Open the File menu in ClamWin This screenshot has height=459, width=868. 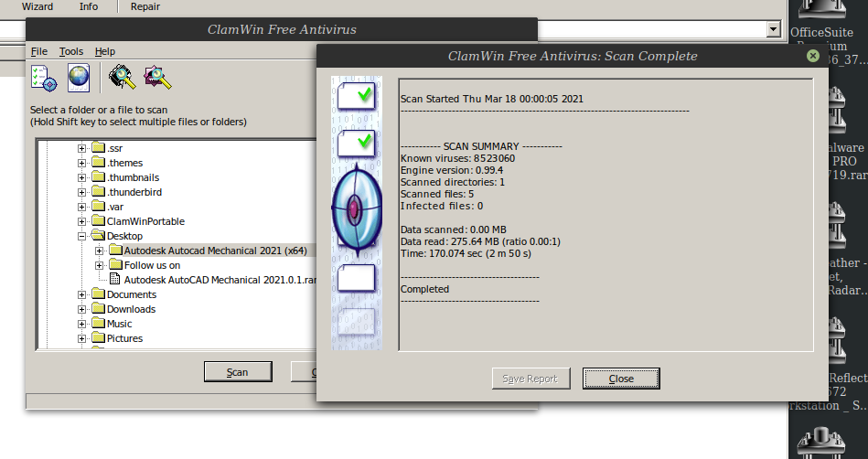click(38, 51)
